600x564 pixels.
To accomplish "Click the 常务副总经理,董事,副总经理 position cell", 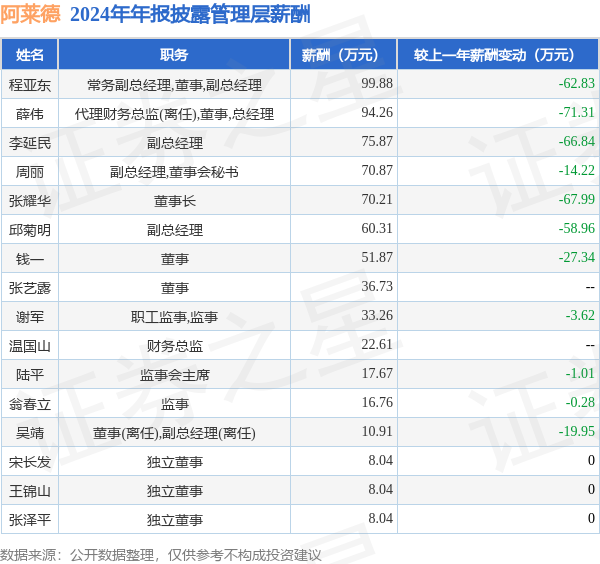I will click(x=174, y=85).
